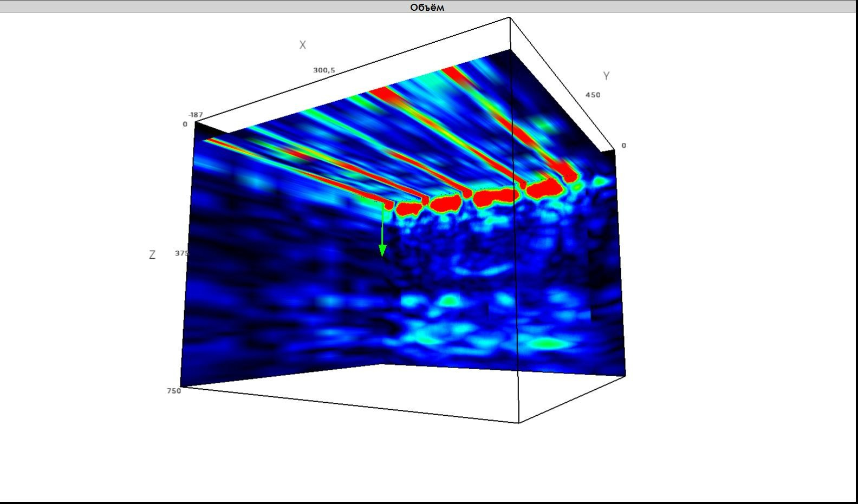Click the 750 tick value at bottom
This screenshot has height=504, width=858.
174,391
